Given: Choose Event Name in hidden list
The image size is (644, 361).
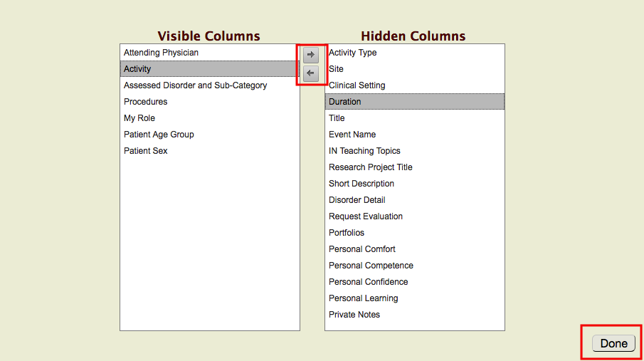Looking at the screenshot, I should point(415,135).
